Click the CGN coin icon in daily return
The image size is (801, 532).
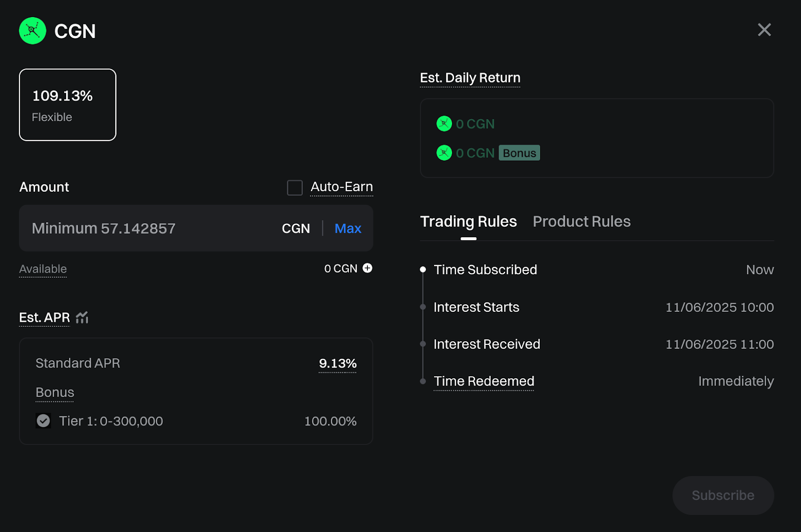coord(444,124)
